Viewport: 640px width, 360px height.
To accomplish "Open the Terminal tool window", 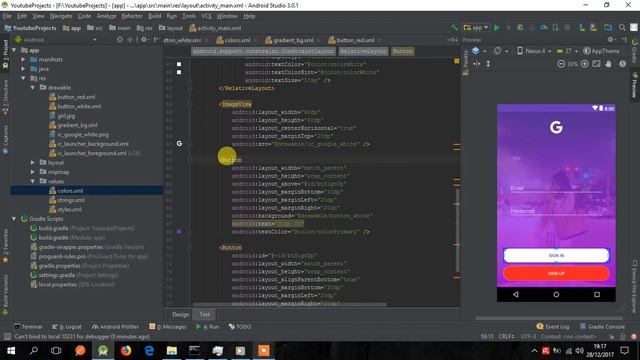I will [28, 327].
